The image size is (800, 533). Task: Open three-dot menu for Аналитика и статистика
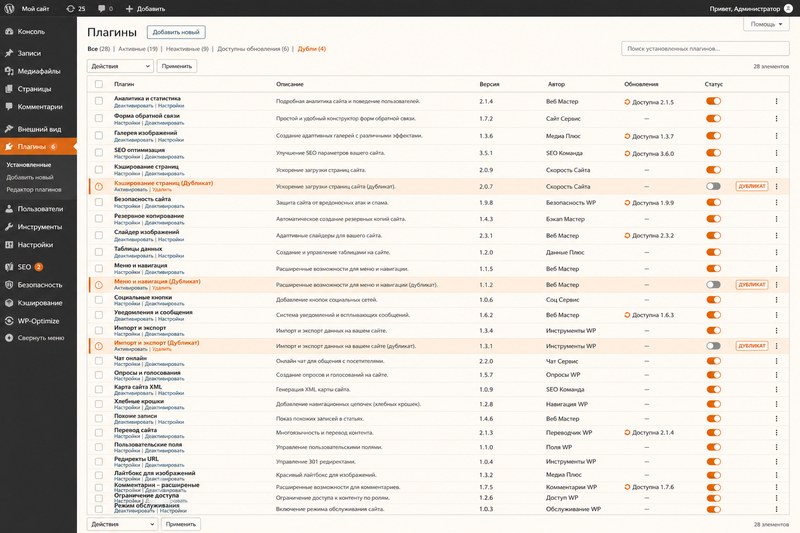[x=776, y=101]
